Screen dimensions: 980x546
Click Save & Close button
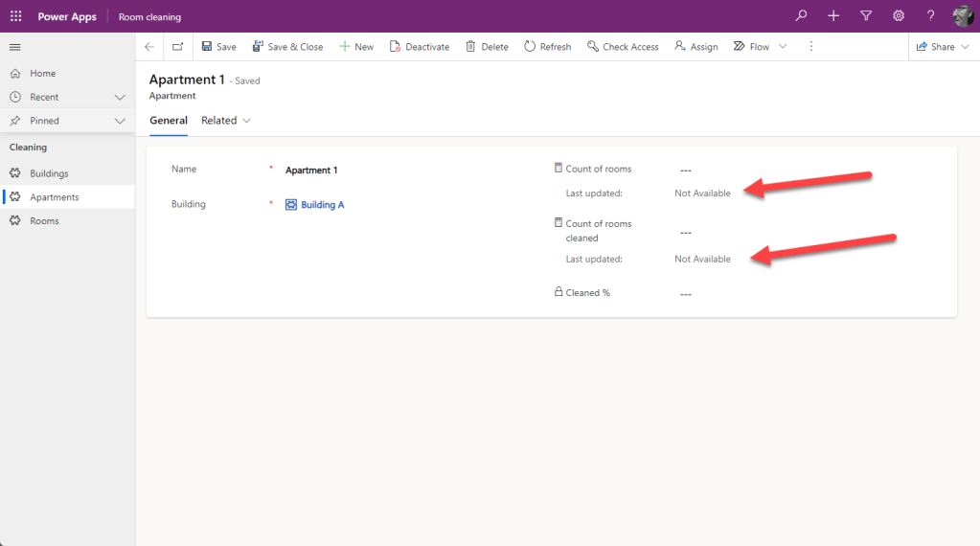point(287,47)
